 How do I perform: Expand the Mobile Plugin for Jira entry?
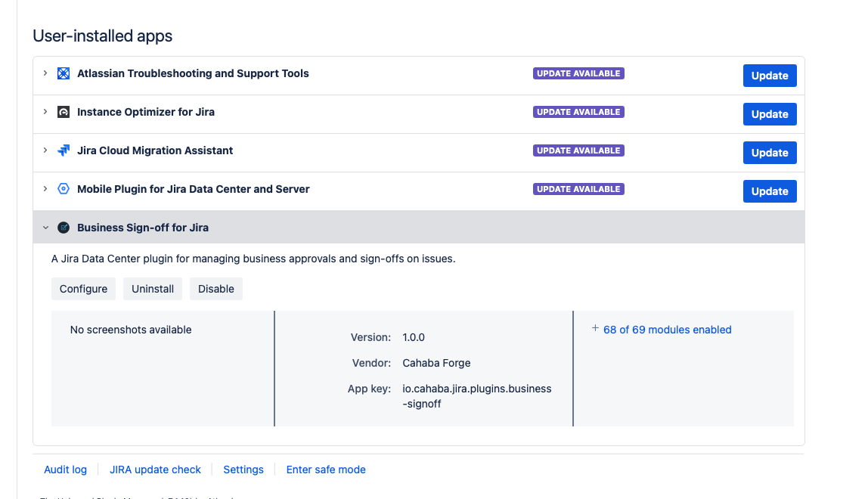(x=44, y=188)
